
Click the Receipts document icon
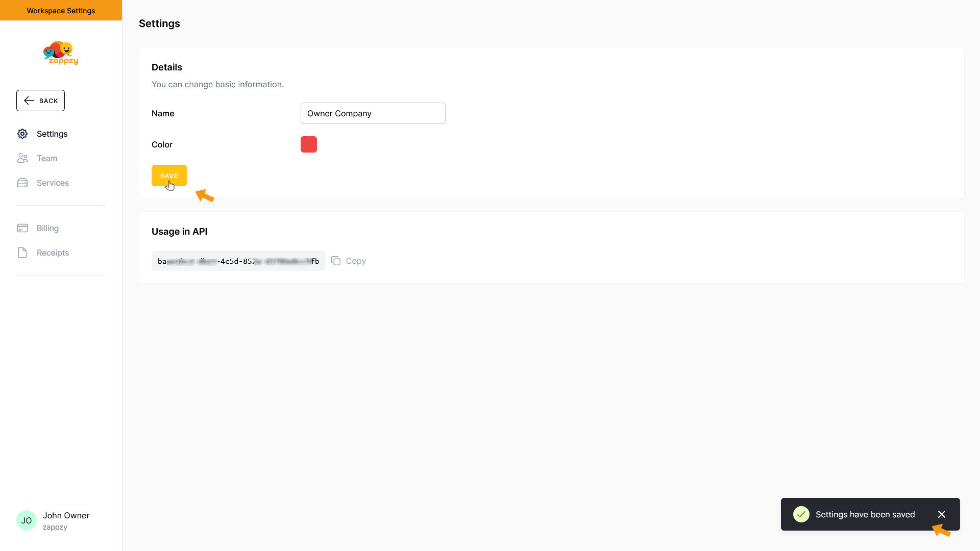[22, 253]
